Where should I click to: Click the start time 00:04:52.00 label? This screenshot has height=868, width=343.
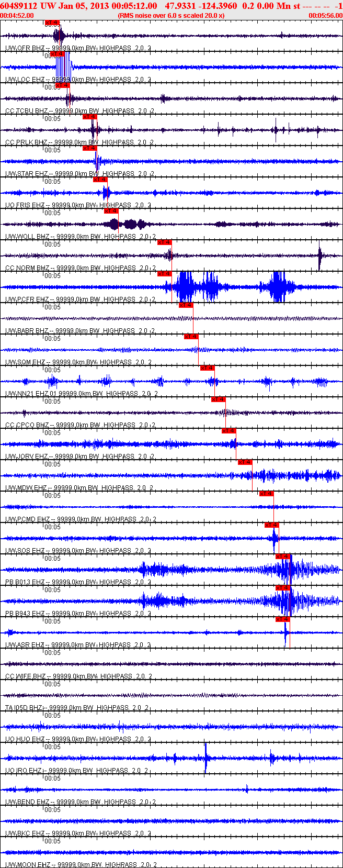pyautogui.click(x=17, y=16)
